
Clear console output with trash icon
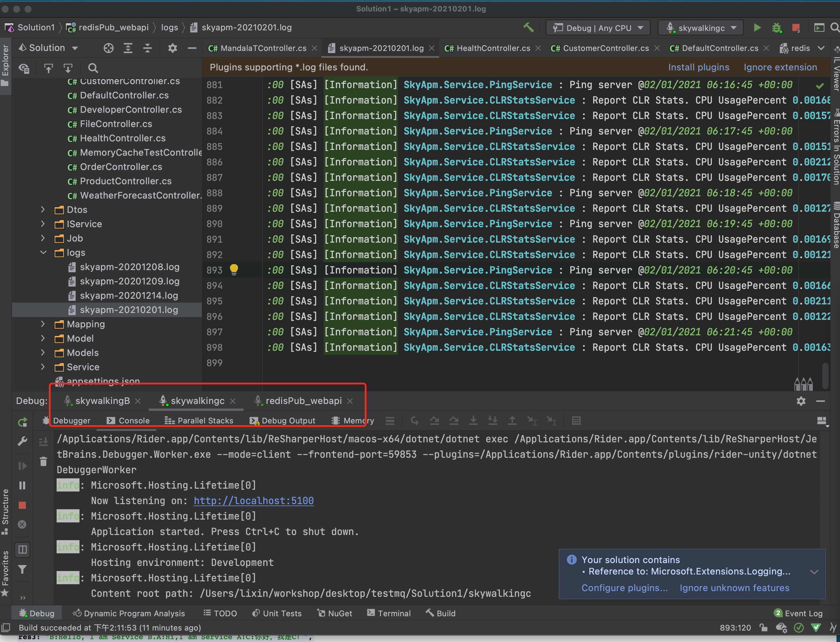tap(43, 462)
